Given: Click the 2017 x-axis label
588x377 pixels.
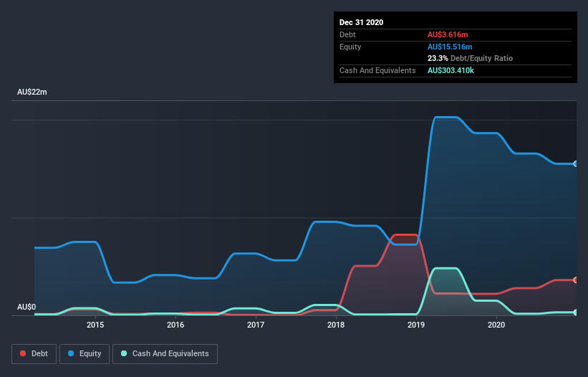Looking at the screenshot, I should pos(256,325).
